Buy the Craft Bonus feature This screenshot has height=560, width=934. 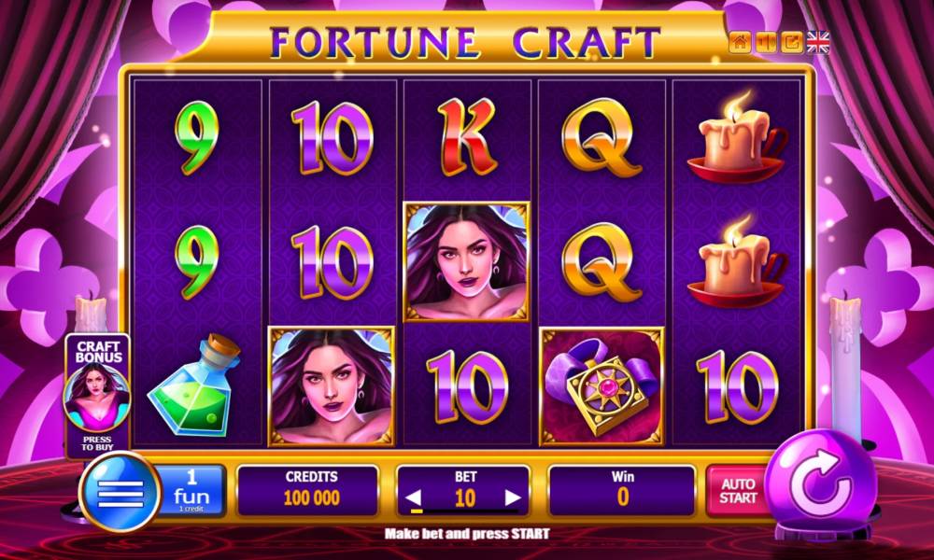[97, 395]
